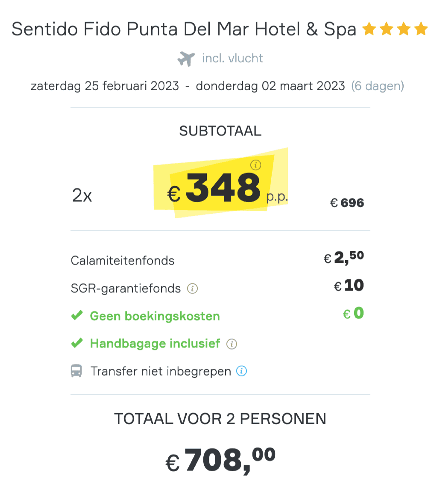Click the info icon above the €348 price
Image resolution: width=448 pixels, height=478 pixels.
pyautogui.click(x=255, y=165)
